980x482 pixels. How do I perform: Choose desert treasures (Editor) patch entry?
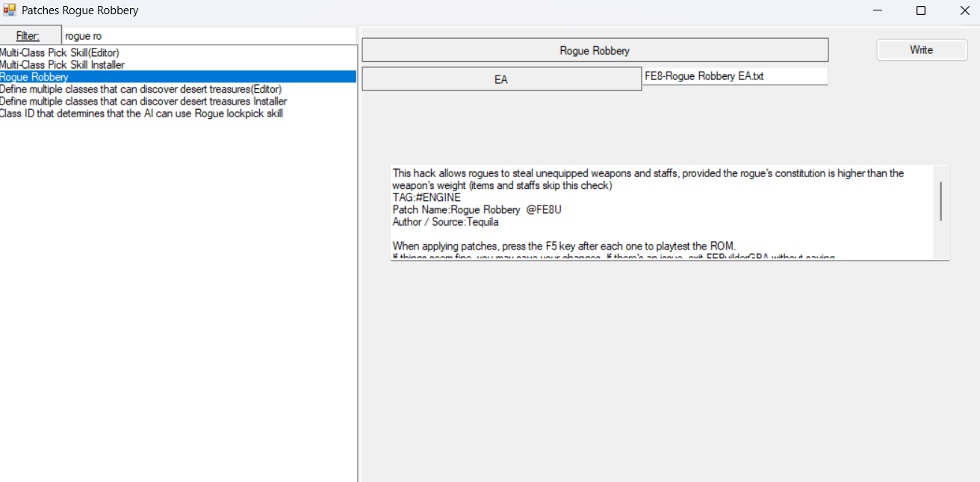pos(140,89)
